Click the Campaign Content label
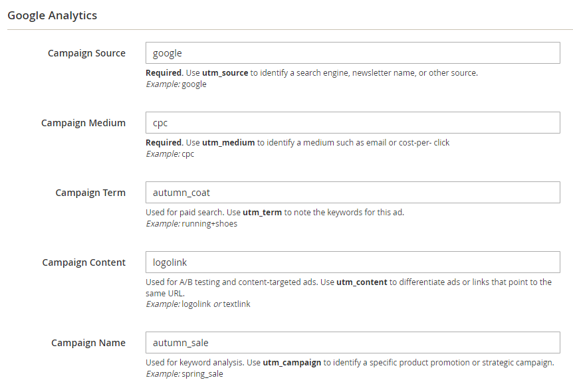The width and height of the screenshot is (573, 392). [x=84, y=262]
